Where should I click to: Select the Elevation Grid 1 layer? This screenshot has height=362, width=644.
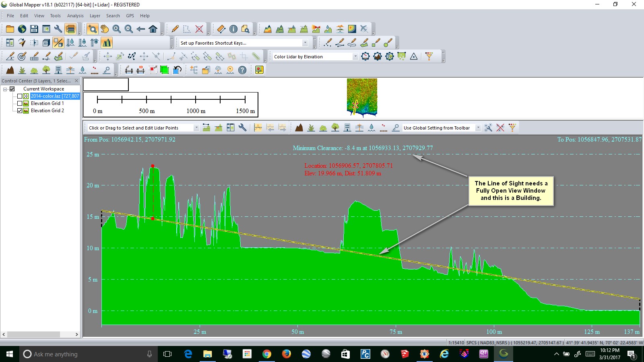coord(47,103)
